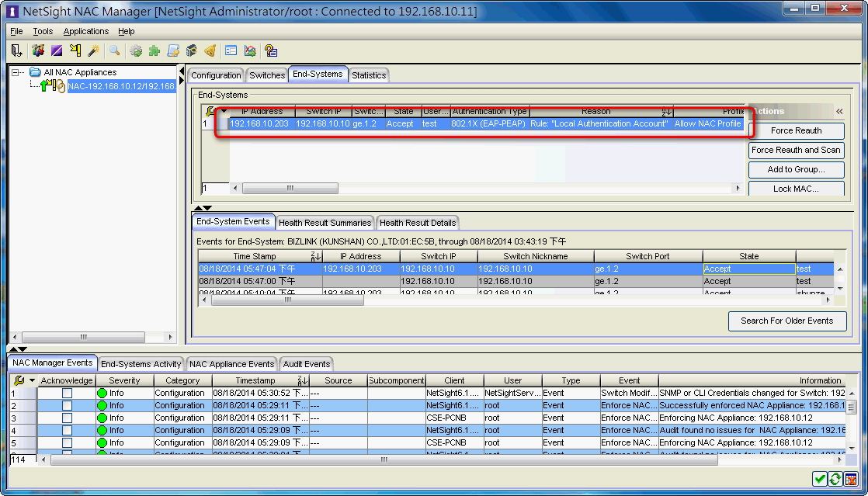
Task: Collapse the Actions panel with double chevron
Action: [839, 112]
